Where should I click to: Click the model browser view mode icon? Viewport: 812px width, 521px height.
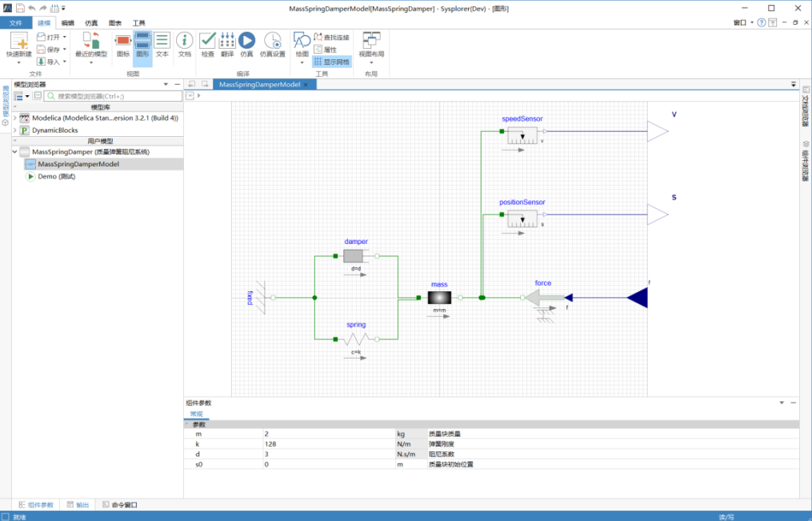19,96
